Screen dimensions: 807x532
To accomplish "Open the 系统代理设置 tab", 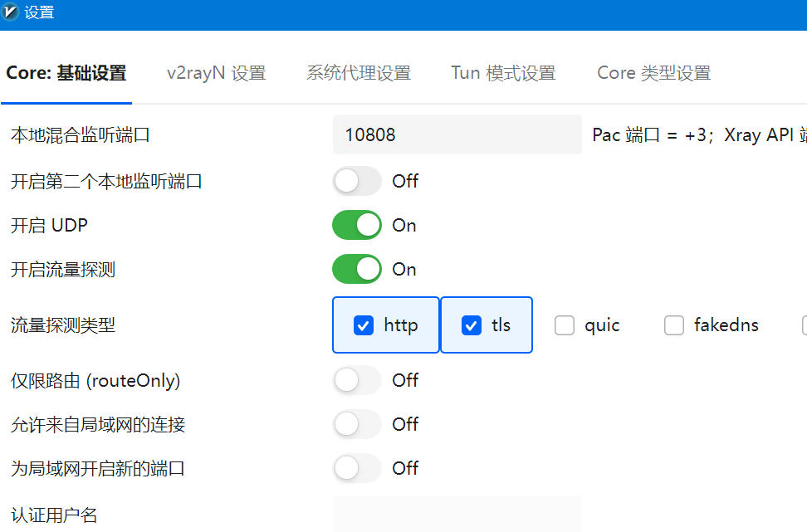I will pos(359,73).
